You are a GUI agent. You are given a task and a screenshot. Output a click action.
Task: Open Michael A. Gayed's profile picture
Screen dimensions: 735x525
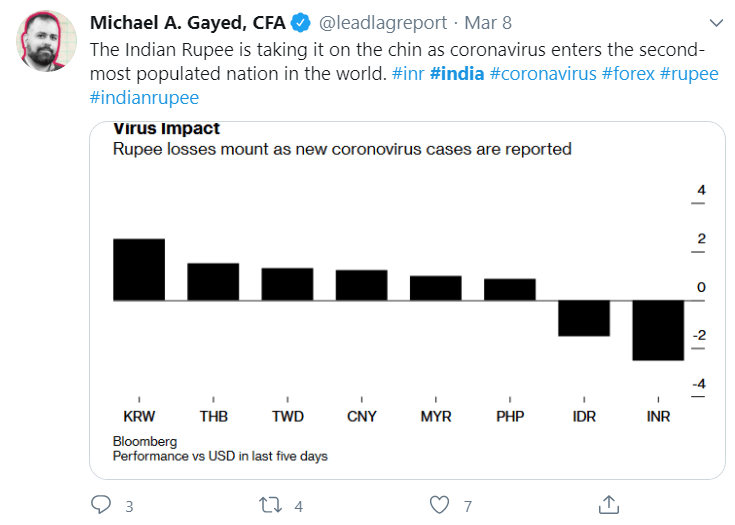(47, 42)
